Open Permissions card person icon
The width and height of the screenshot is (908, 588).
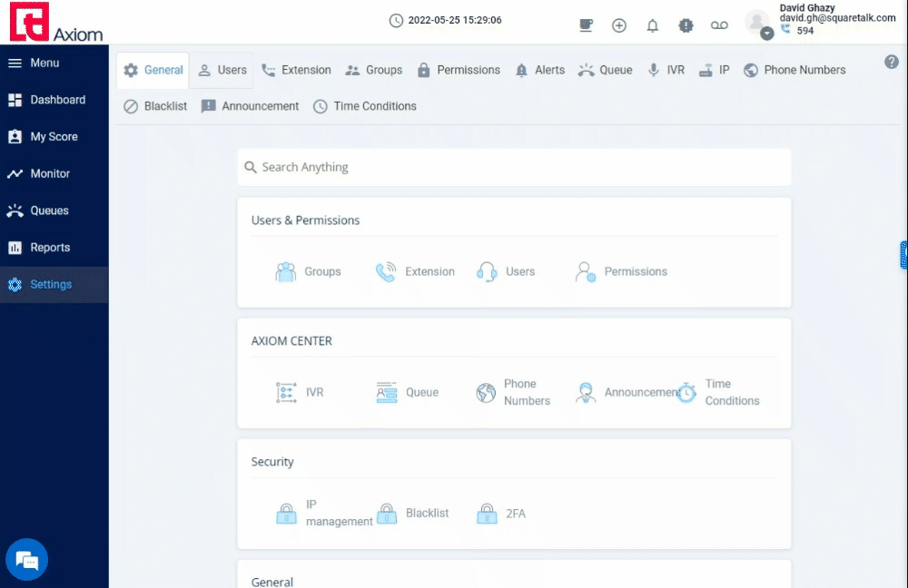[586, 271]
